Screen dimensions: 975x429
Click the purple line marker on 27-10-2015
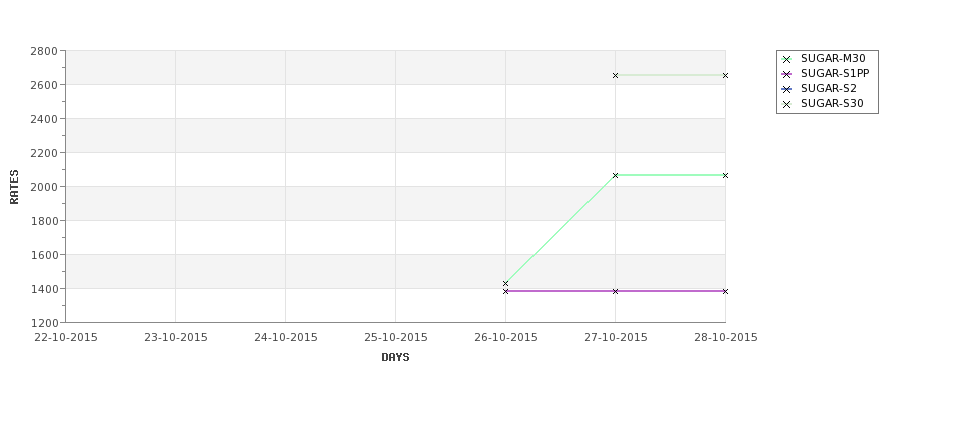pos(616,291)
